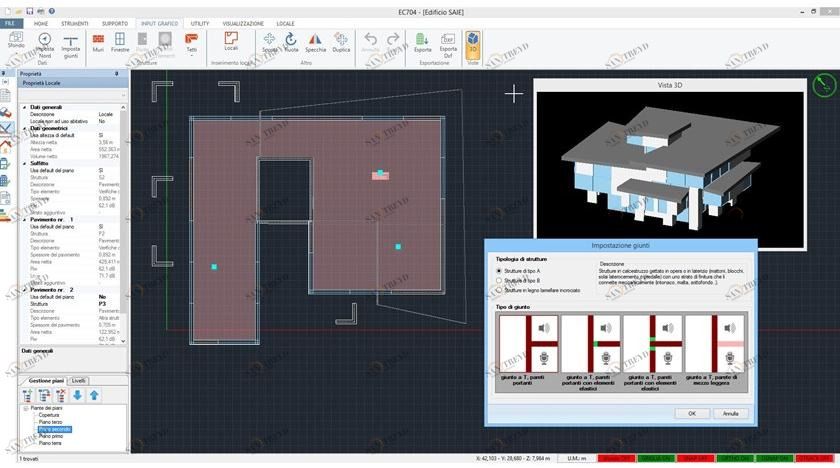Toggle the 3D view button
Viewport: 840px width, 468px height.
473,43
